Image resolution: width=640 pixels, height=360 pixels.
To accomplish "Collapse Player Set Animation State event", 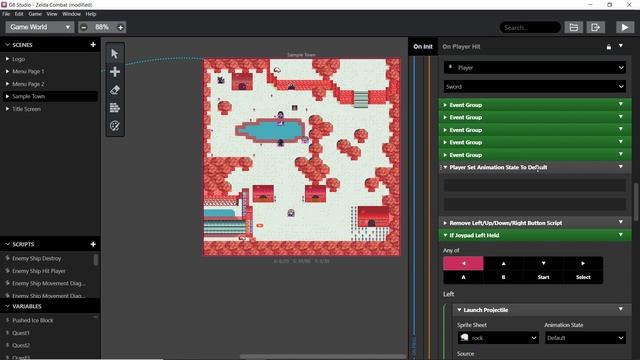I will pyautogui.click(x=445, y=167).
